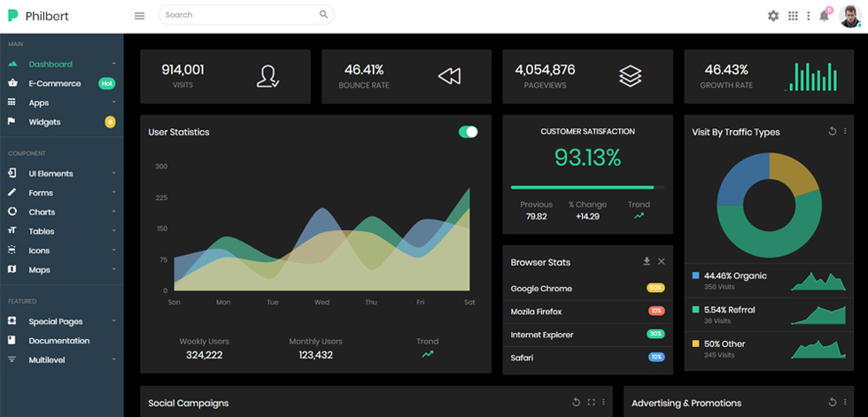The width and height of the screenshot is (868, 417).
Task: Open Advertising & Promotions options menu
Action: [x=845, y=402]
